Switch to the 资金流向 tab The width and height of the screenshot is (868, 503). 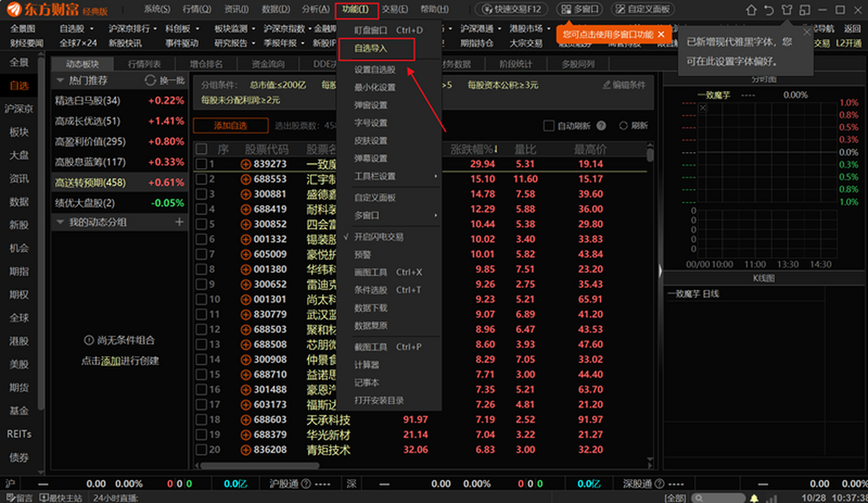click(x=268, y=64)
